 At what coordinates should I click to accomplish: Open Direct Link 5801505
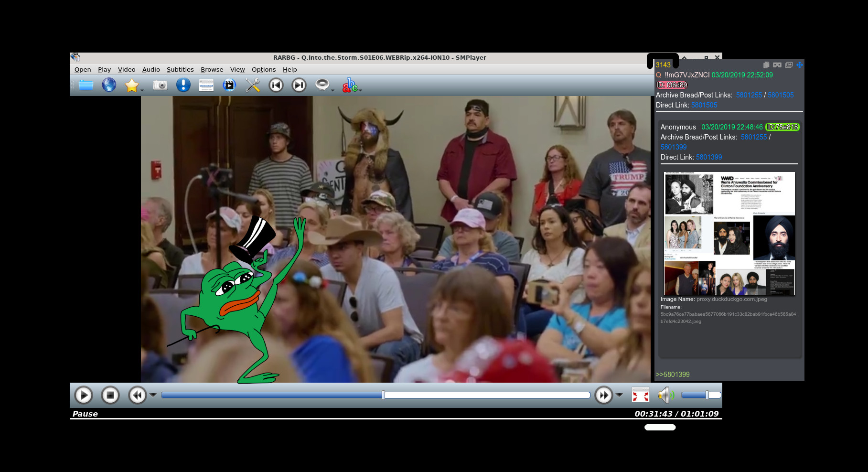[704, 105]
